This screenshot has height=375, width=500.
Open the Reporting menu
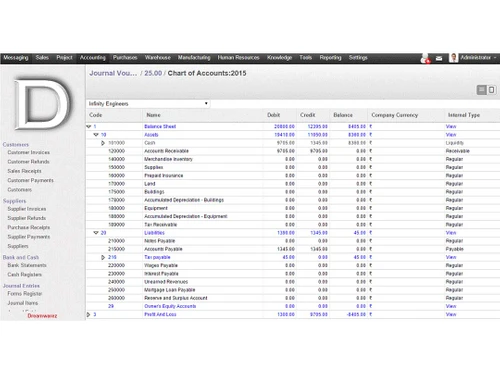tap(330, 58)
